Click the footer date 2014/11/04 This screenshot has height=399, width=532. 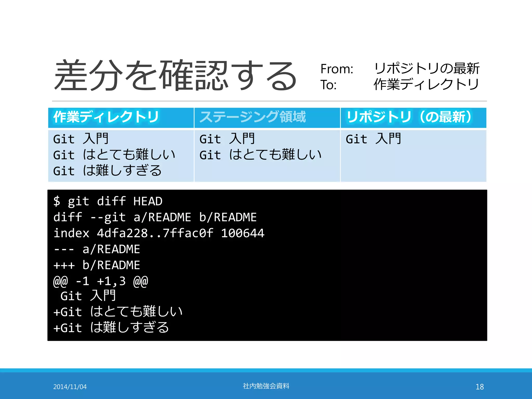[70, 387]
